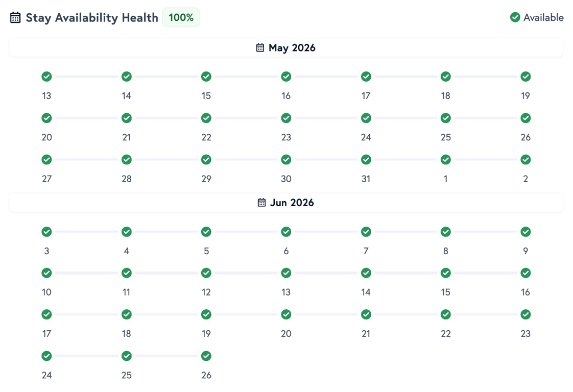Click the calendar icon beside Stay Availability Health

pos(15,17)
